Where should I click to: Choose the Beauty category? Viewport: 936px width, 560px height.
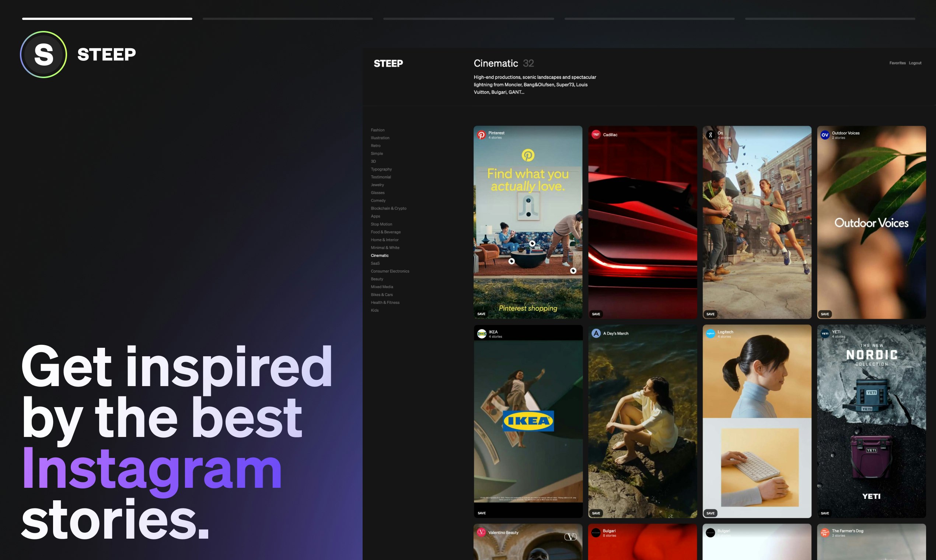pos(377,279)
